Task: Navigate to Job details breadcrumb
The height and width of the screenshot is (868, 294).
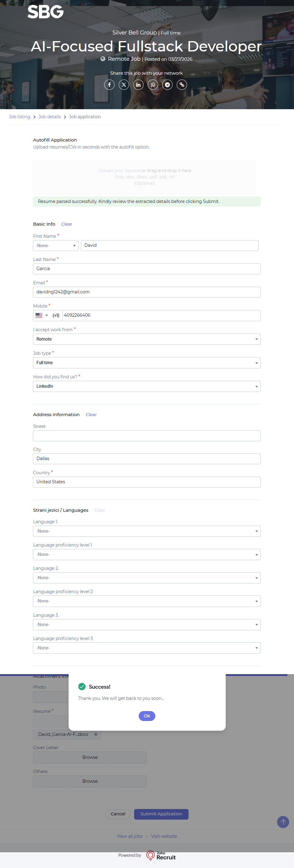Action: [x=50, y=116]
